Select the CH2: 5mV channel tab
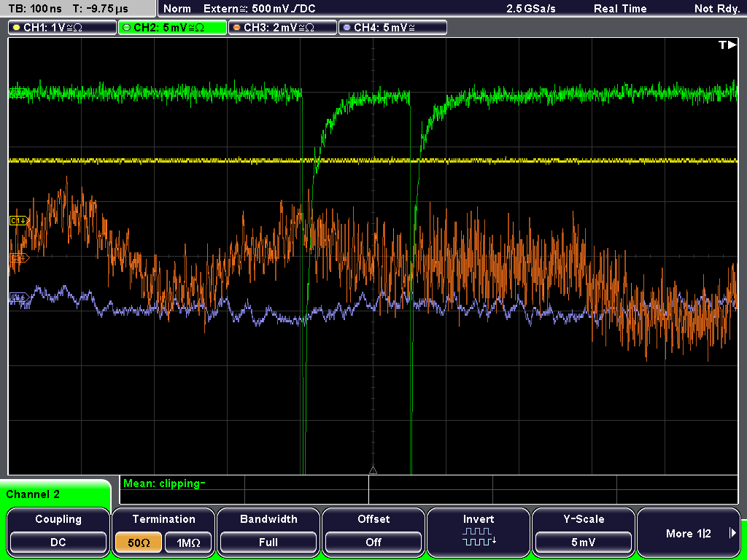747x560 pixels. [x=172, y=28]
